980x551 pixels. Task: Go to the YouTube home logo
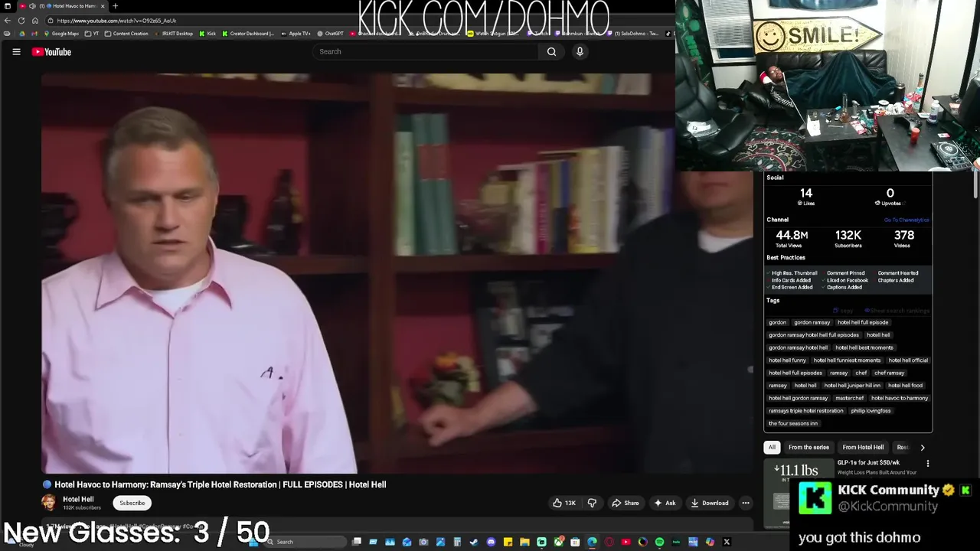51,51
